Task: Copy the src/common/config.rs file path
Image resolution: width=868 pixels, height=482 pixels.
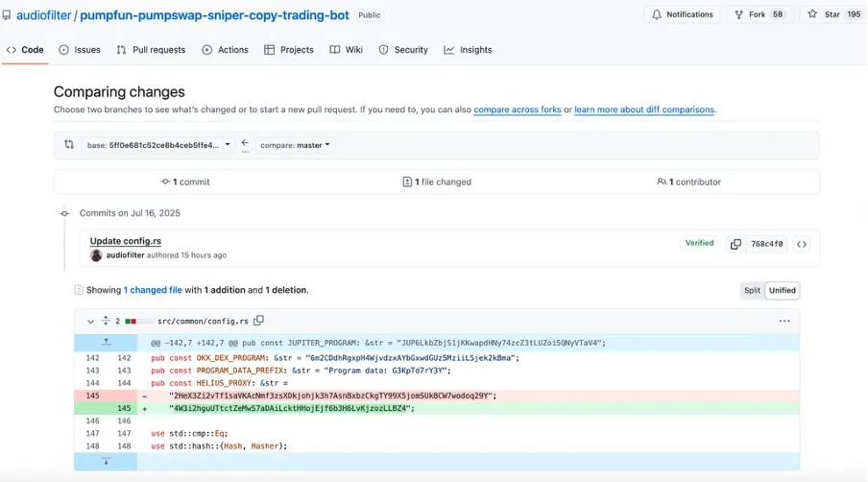Action: pyautogui.click(x=258, y=321)
